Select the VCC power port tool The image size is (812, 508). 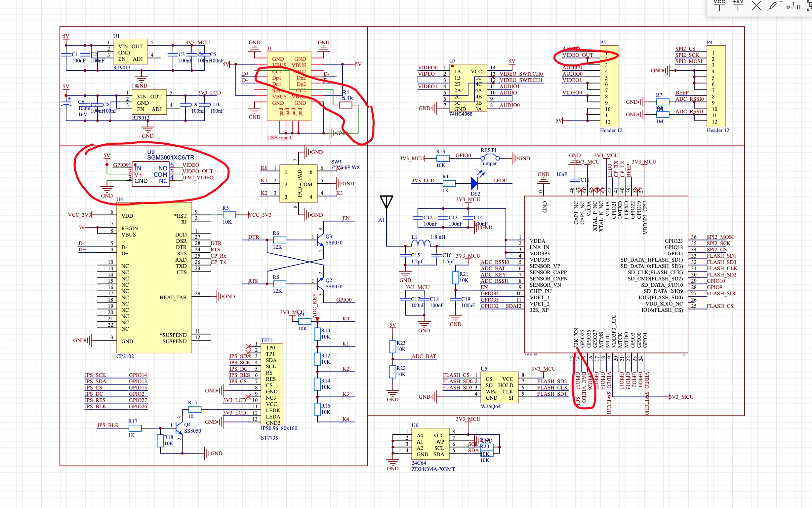719,5
